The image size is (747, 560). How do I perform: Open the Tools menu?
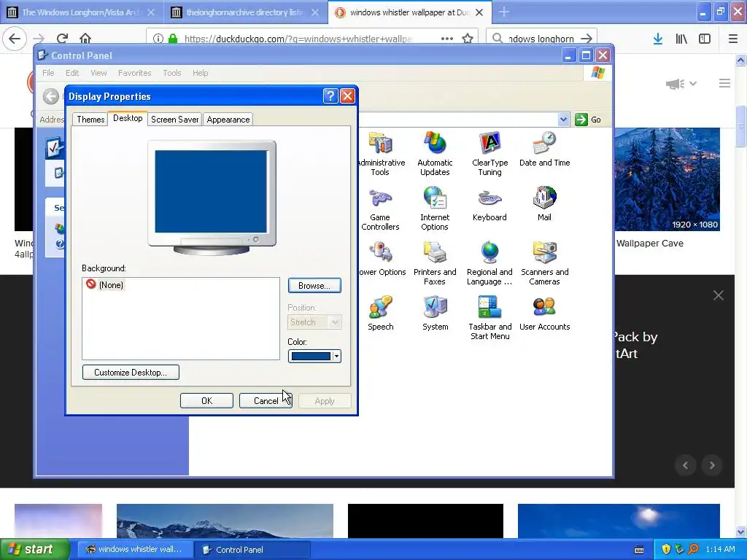pos(172,73)
